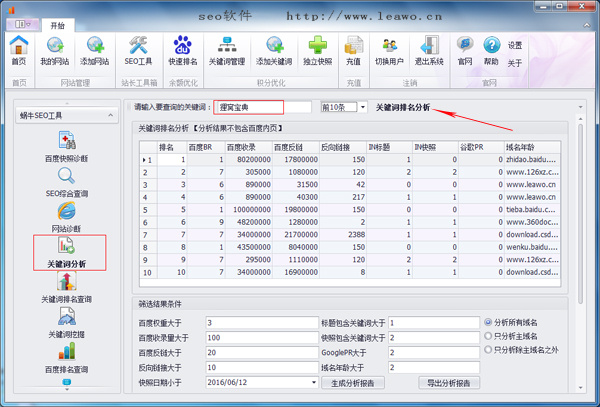Select 百度快照诊断 in the sidebar
This screenshot has width=600, height=407.
[67, 147]
